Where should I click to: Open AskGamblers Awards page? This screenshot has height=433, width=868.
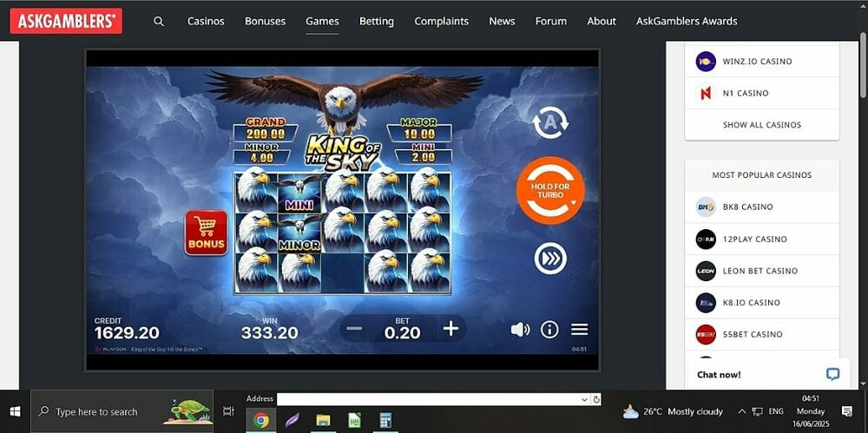click(687, 22)
